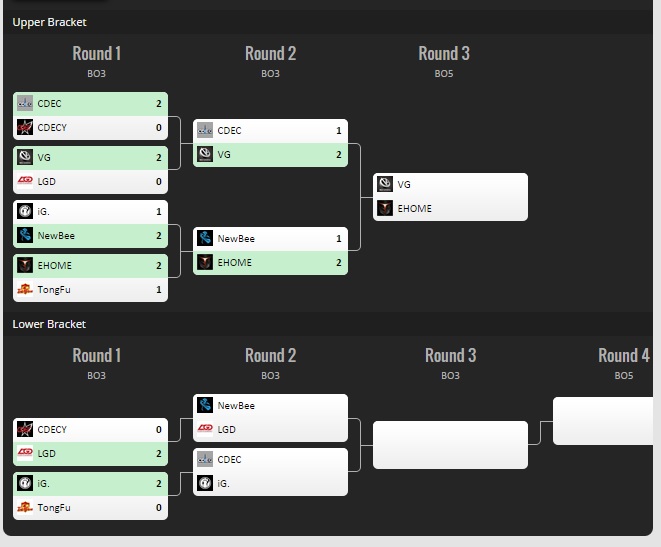The image size is (661, 547).
Task: Click CDECY logo in Upper Bracket Round 1
Action: point(25,127)
